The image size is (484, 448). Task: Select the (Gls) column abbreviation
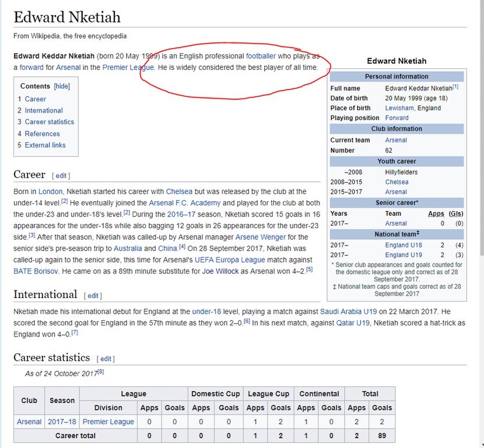tap(456, 213)
